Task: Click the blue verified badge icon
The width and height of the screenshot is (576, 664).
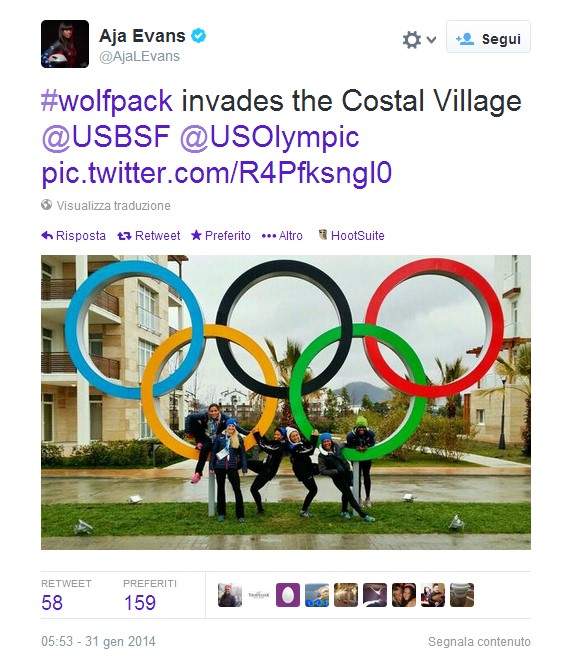Action: pyautogui.click(x=199, y=36)
